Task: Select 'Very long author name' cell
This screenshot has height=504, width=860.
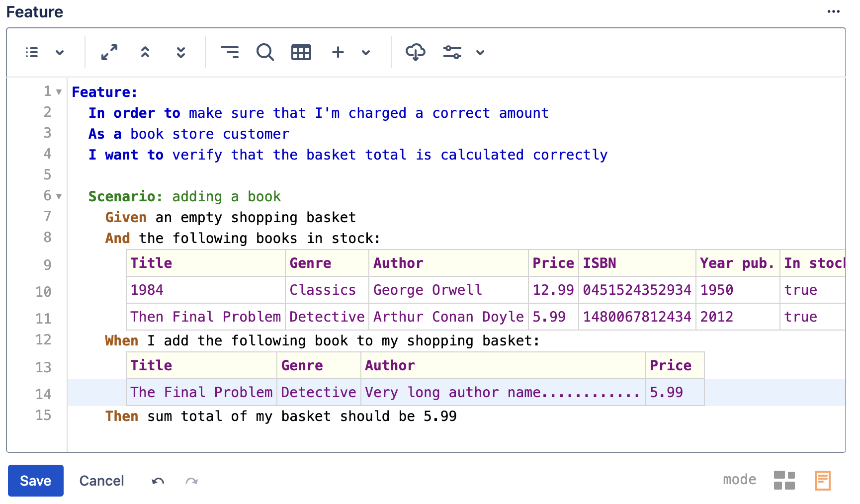Action: [503, 392]
